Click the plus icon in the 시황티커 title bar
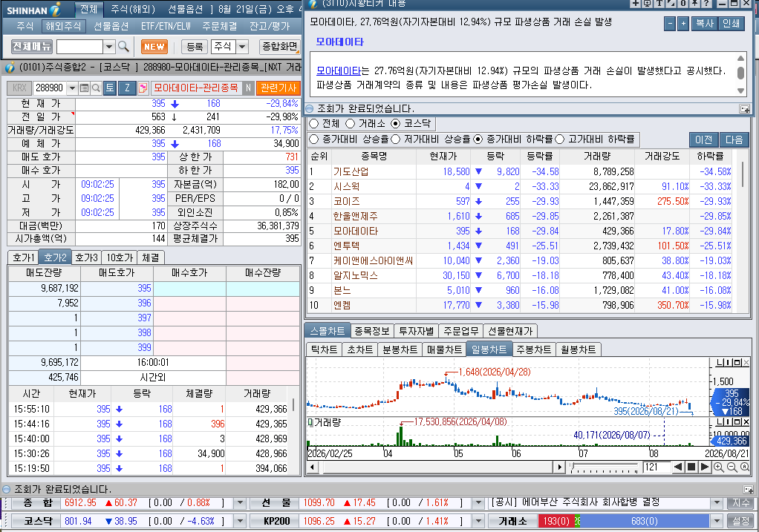 (x=636, y=3)
